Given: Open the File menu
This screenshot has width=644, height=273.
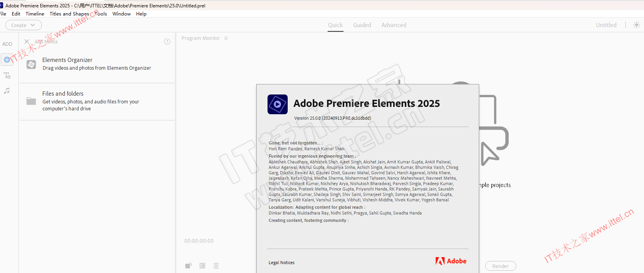Looking at the screenshot, I should click(3, 14).
